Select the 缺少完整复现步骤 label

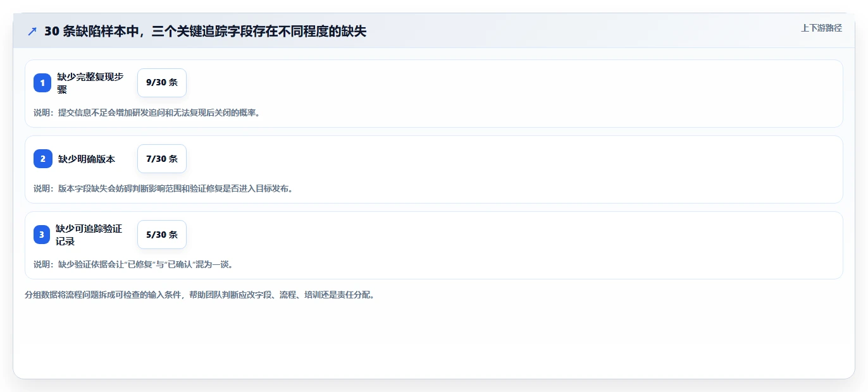[x=90, y=83]
